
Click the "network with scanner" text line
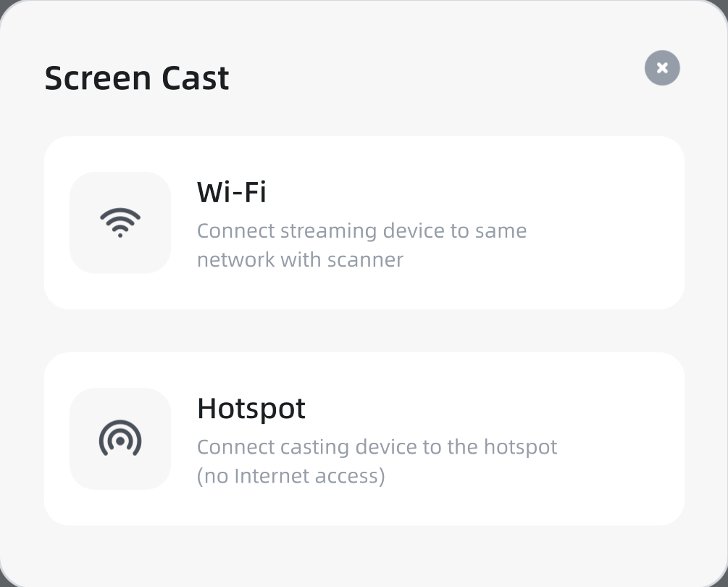pyautogui.click(x=300, y=260)
